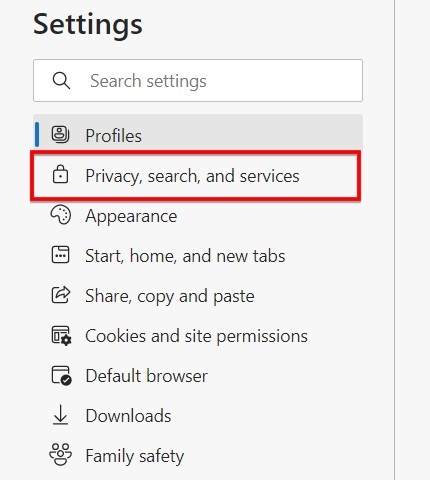Open the Profiles settings section

pyautogui.click(x=198, y=135)
